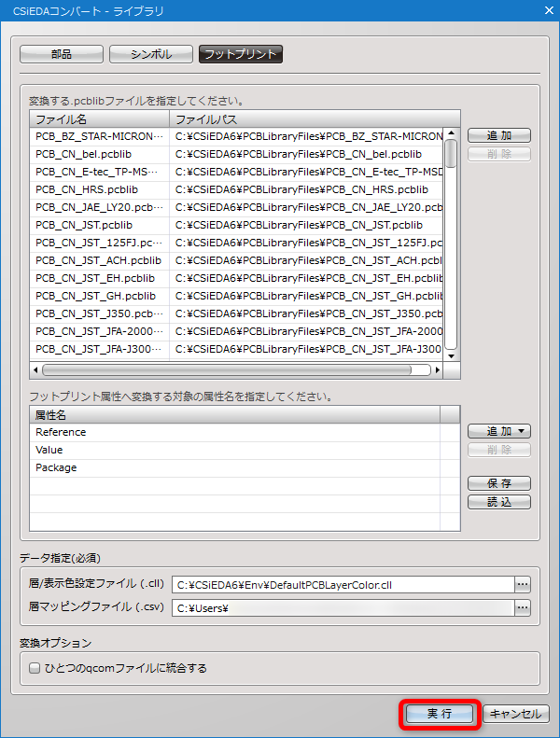Switch to the シンボル tab

(x=151, y=54)
